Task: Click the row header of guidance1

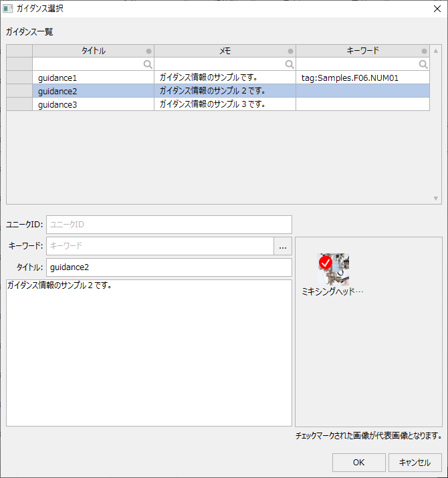Action: tap(19, 78)
